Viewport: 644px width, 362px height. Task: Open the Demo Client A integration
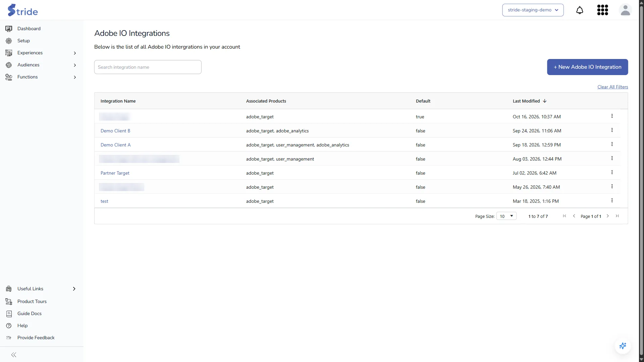(x=115, y=145)
